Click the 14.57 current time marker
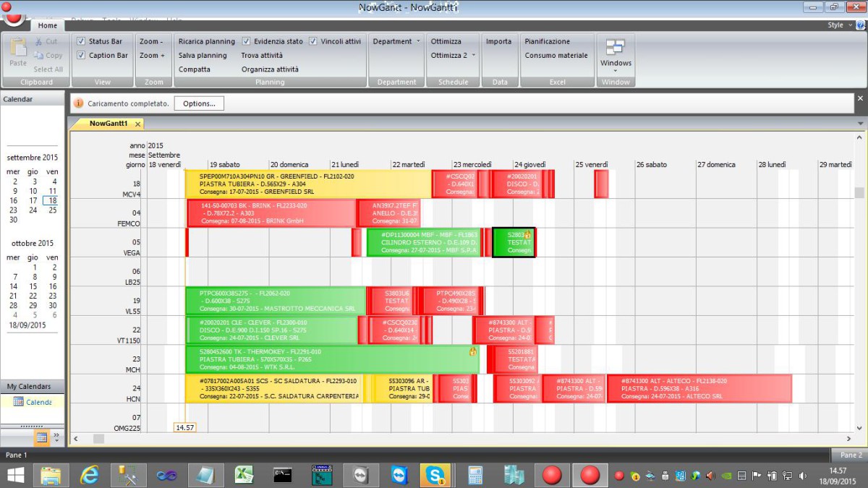 coord(185,427)
